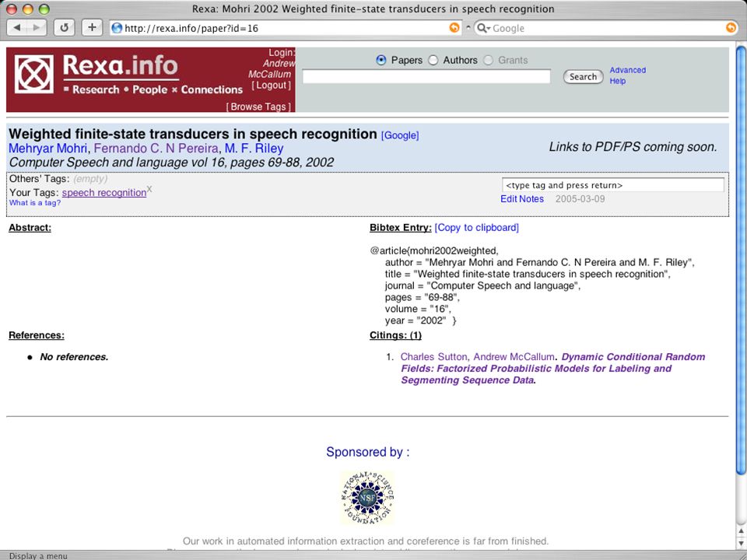Viewport: 747px width, 560px height.
Task: Open author Mehryar Mohri's page
Action: [48, 148]
